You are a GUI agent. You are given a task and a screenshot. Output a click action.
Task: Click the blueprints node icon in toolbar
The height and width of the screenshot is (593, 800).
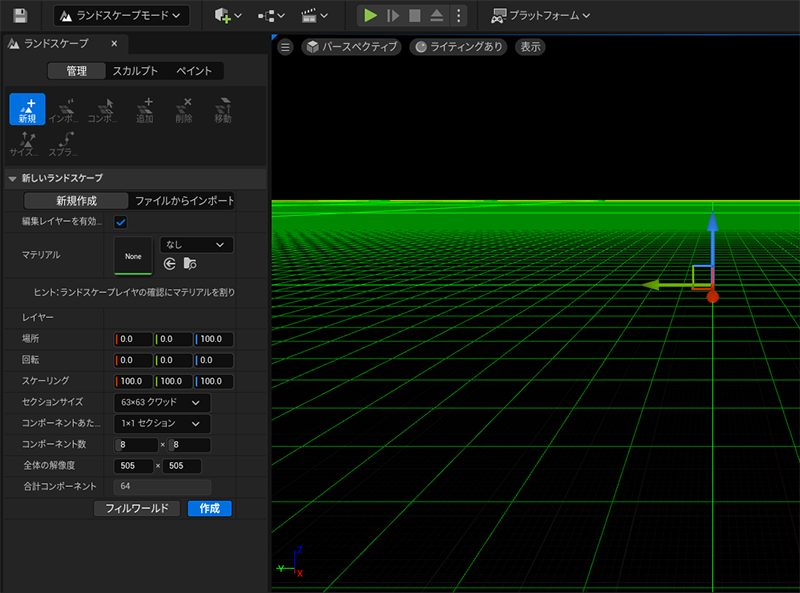tap(267, 16)
